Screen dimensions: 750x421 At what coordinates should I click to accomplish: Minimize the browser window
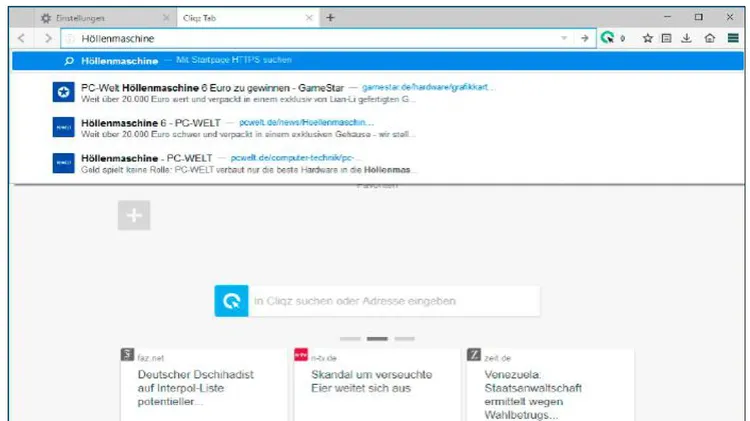pyautogui.click(x=667, y=17)
